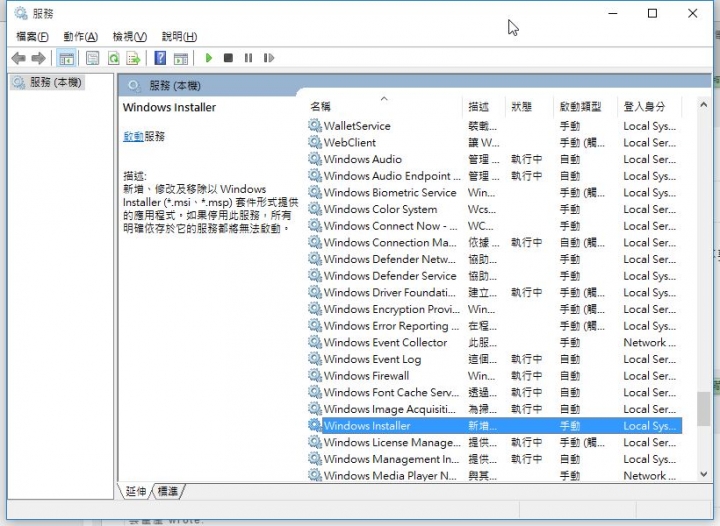Image resolution: width=720 pixels, height=526 pixels.
Task: Click the Services gear icon in title bar
Action: tap(21, 13)
